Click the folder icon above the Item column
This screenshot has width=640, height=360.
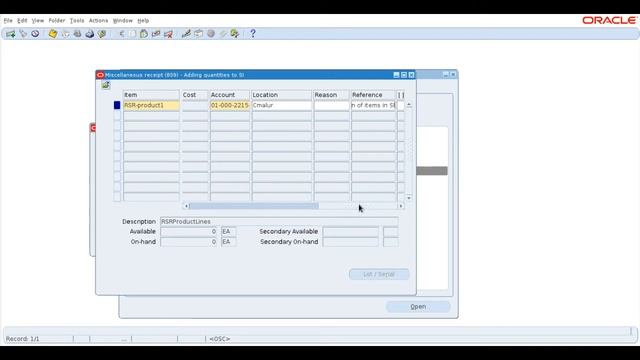click(106, 85)
